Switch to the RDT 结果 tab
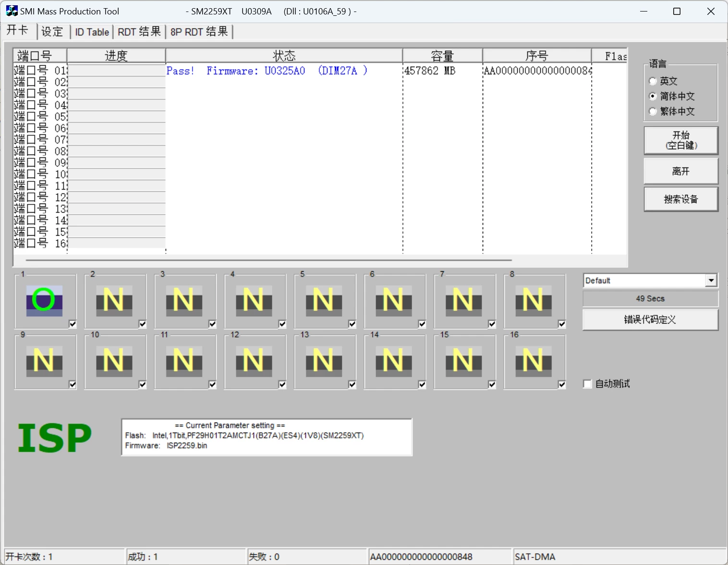This screenshot has width=728, height=565. pyautogui.click(x=139, y=32)
